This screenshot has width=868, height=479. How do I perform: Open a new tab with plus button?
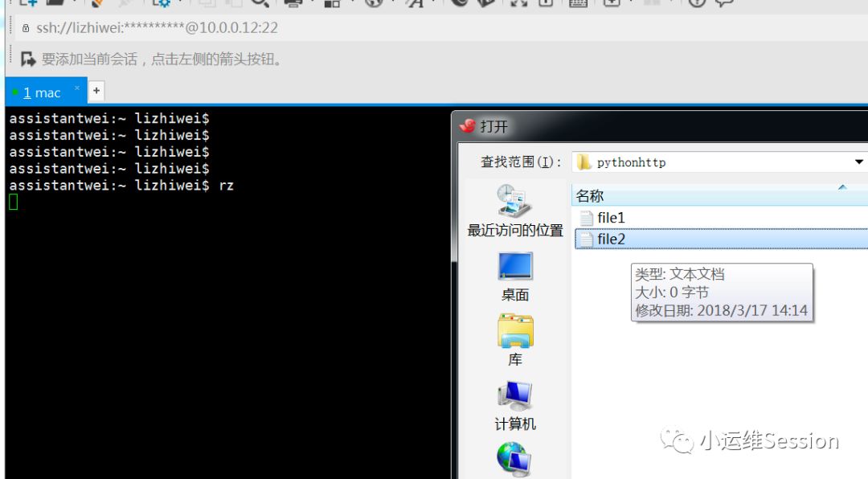(x=96, y=91)
